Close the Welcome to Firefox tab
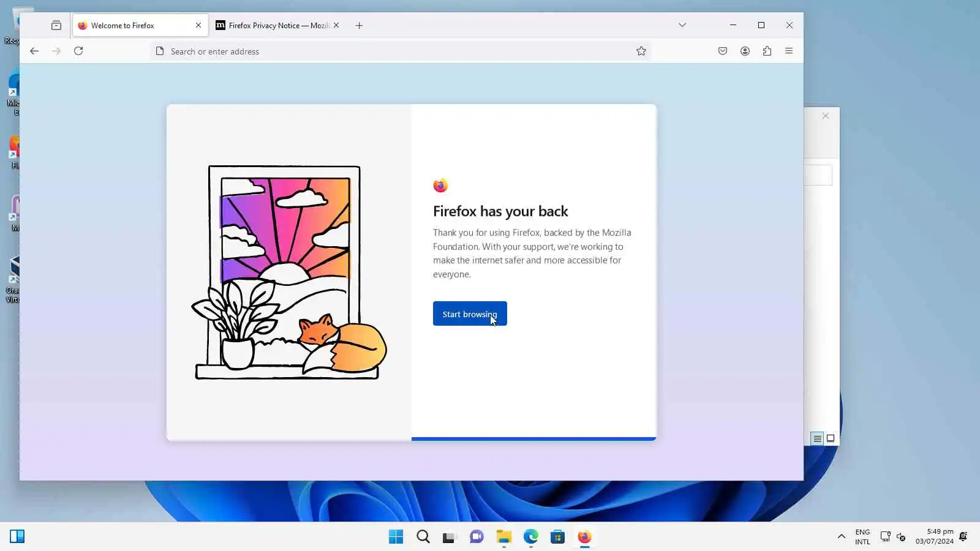The width and height of the screenshot is (980, 551). pos(198,26)
